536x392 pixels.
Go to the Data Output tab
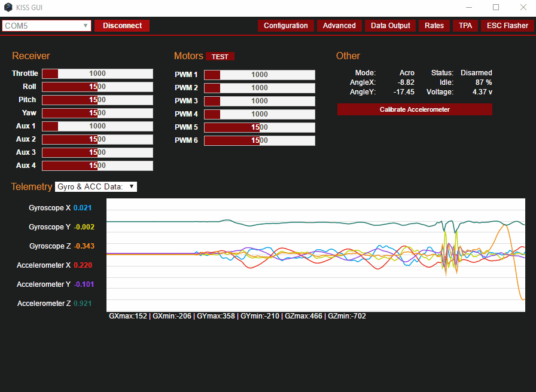click(390, 26)
